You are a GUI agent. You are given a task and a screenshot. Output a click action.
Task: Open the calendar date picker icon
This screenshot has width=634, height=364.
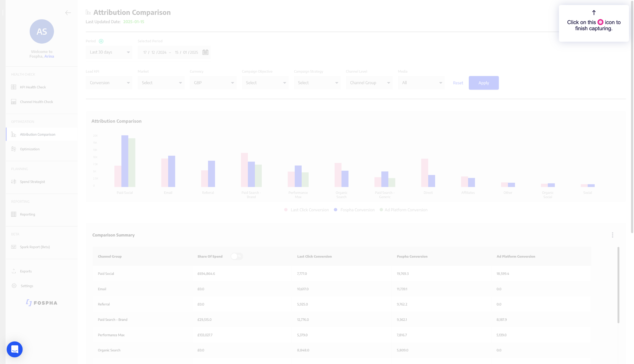point(205,52)
